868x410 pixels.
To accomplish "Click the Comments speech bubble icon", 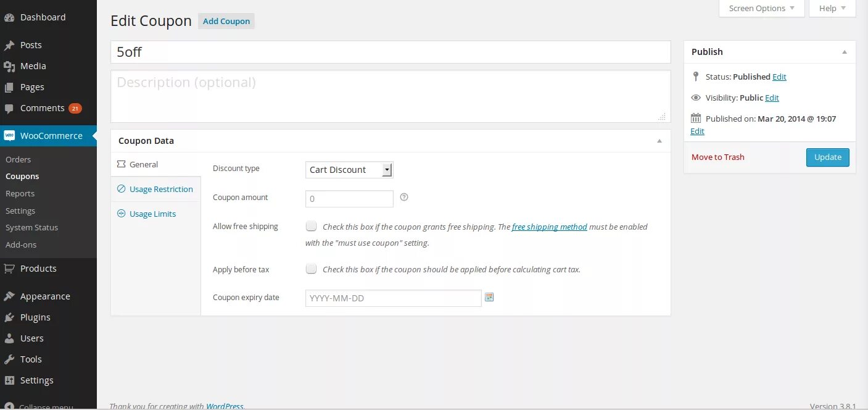I will point(9,109).
